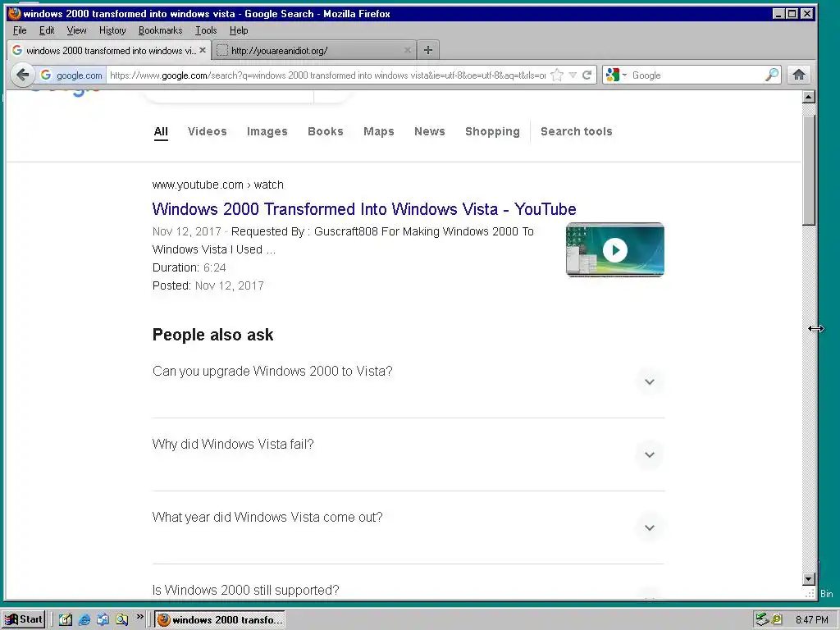This screenshot has width=840, height=630.
Task: Open the Edit menu
Action: pos(47,30)
